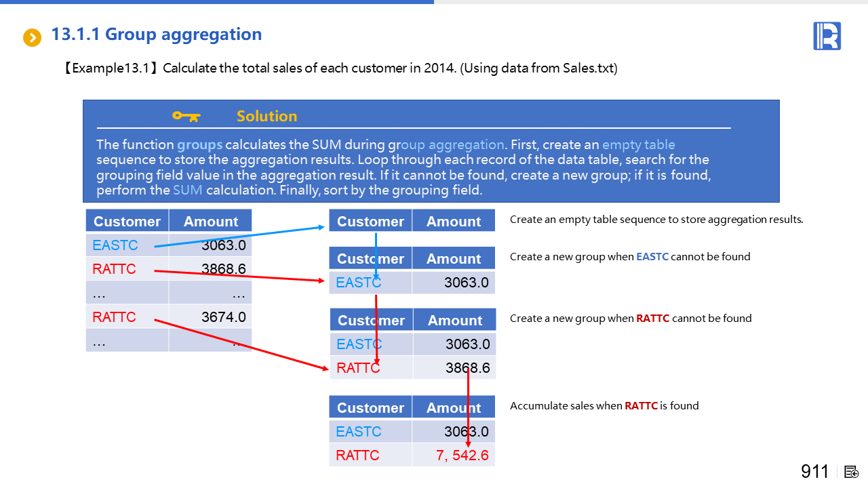
Task: Click the highlighted word "groups" in the solution
Action: coord(199,144)
